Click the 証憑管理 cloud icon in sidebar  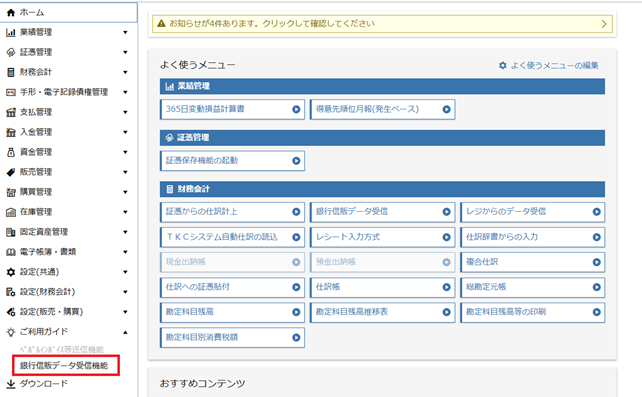coord(11,52)
